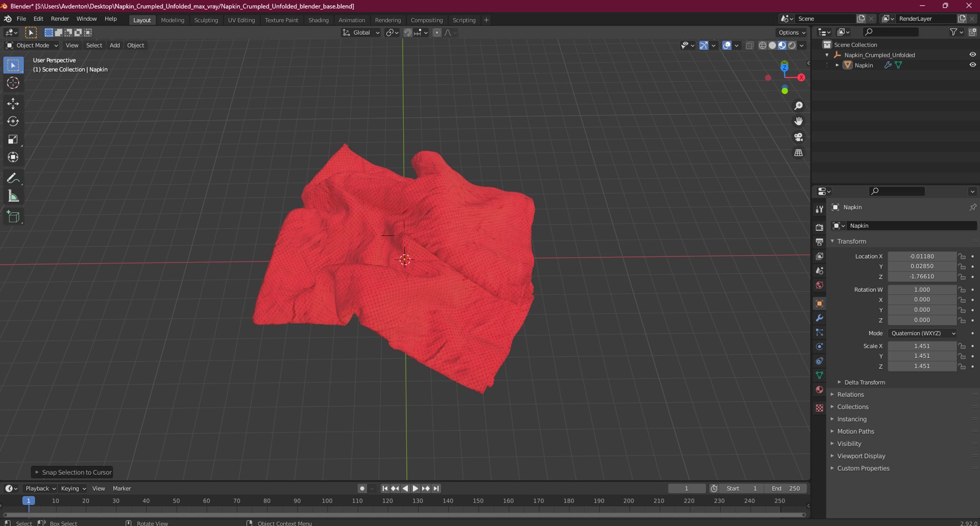Hide Napkin object with eye icon
Viewport: 980px width, 526px height.
pos(972,65)
